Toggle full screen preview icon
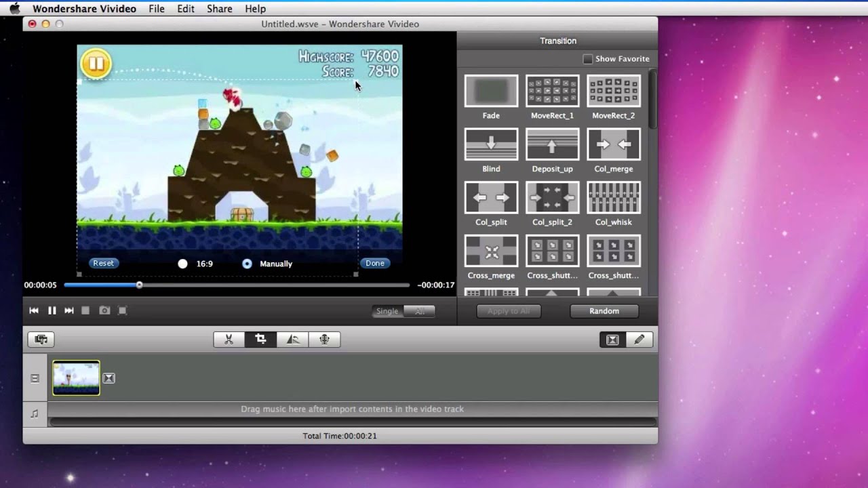The width and height of the screenshot is (868, 488). pos(122,310)
